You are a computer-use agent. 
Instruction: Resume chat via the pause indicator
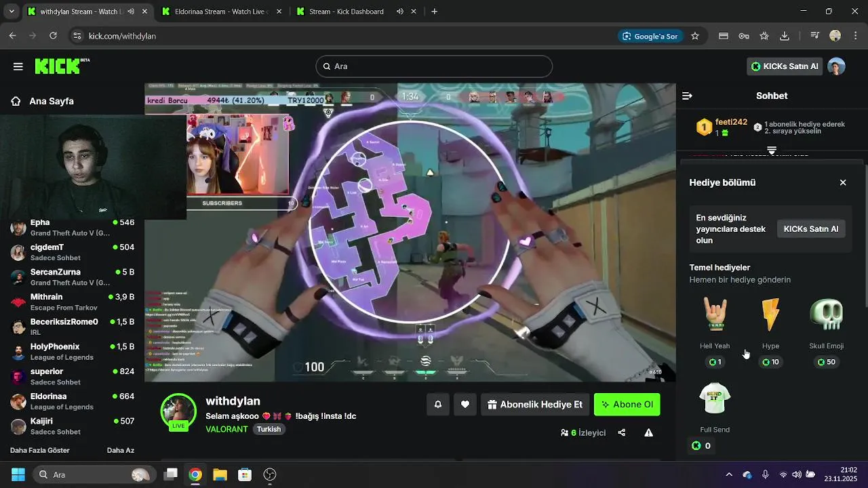point(772,150)
